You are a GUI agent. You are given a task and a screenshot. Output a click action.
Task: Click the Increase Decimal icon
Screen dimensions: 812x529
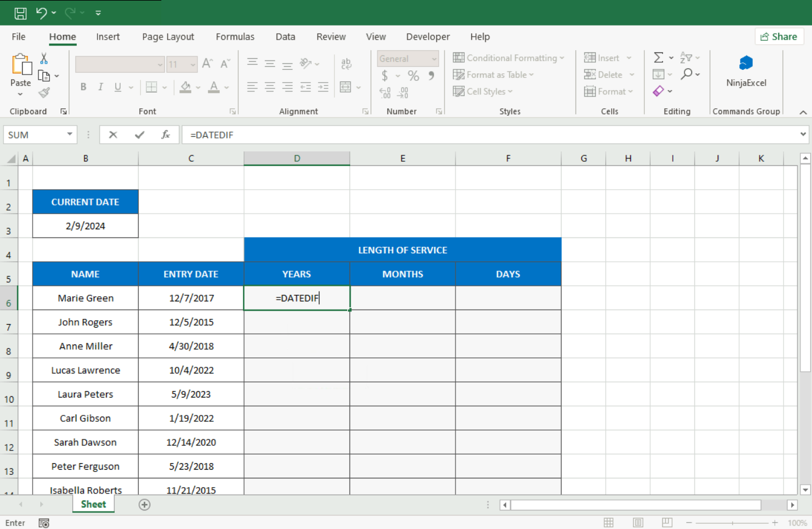[385, 93]
